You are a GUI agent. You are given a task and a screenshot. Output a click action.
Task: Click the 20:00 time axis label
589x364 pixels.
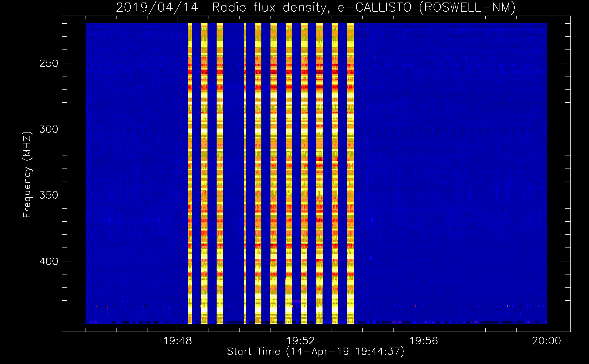(x=546, y=341)
